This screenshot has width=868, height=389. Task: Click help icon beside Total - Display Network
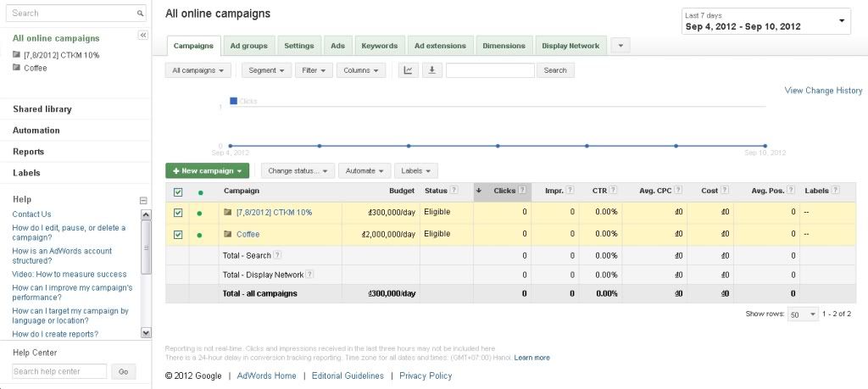pos(309,275)
